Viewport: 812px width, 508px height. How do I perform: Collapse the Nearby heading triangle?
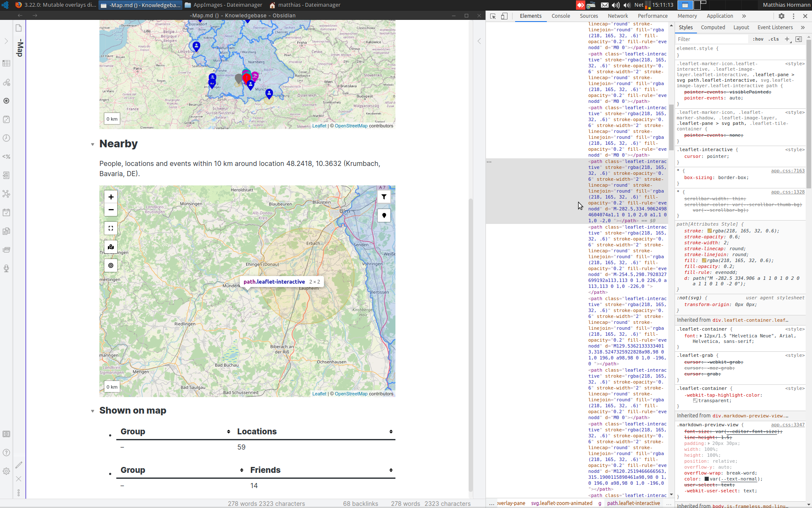pos(93,144)
